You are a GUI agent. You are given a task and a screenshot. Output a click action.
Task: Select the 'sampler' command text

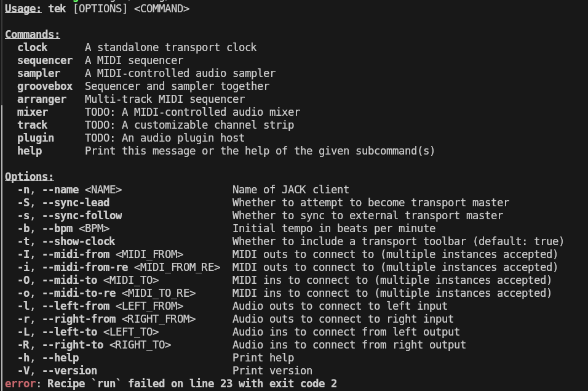(x=39, y=73)
